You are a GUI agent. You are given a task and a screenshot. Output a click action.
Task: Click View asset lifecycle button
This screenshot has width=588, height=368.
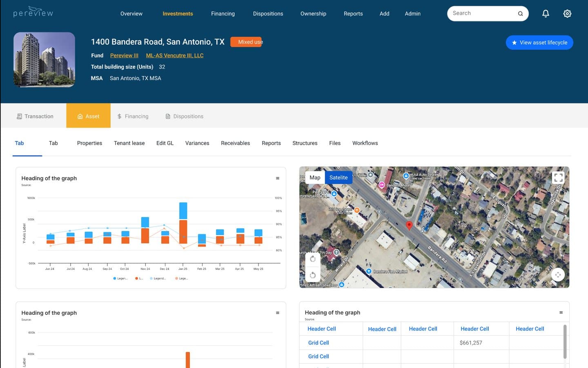[x=539, y=43]
